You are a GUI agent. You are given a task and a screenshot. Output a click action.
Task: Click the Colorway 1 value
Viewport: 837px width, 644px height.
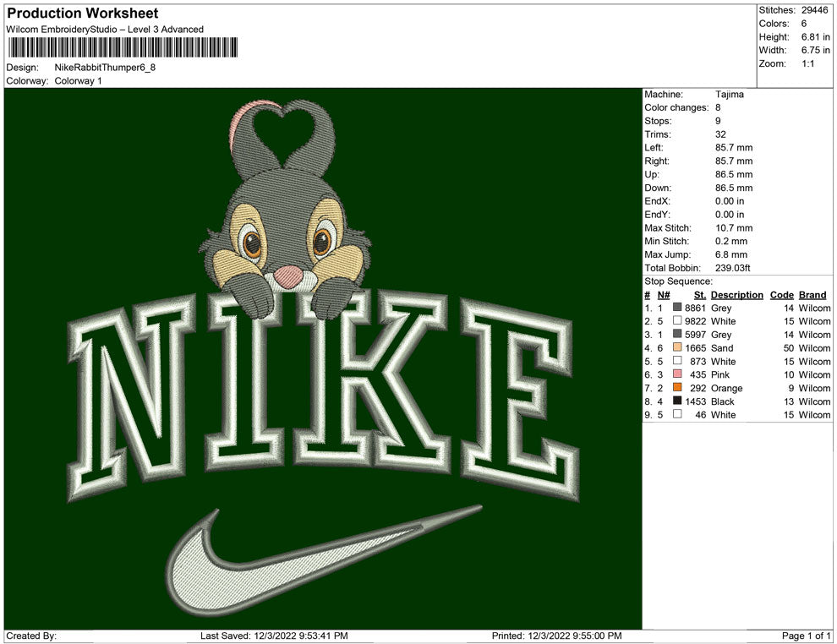click(x=78, y=80)
